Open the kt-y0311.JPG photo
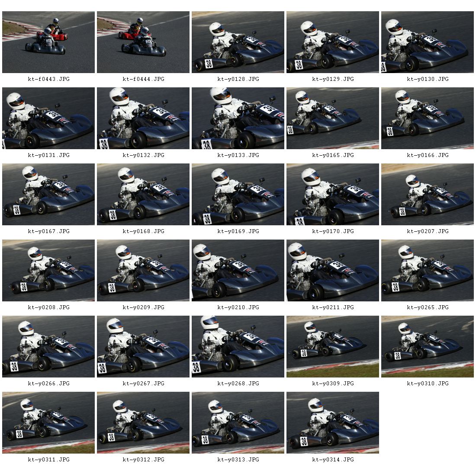Image resolution: width=476 pixels, height=467 pixels. [48, 423]
